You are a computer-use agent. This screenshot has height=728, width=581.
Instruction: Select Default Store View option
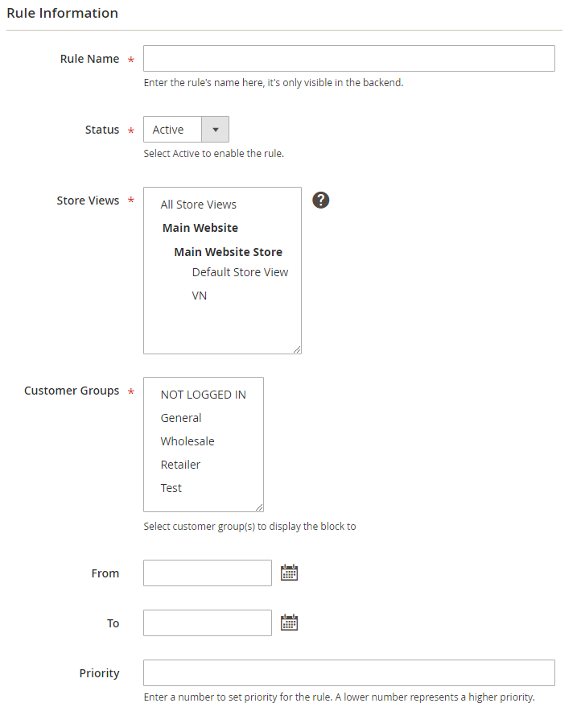(240, 272)
